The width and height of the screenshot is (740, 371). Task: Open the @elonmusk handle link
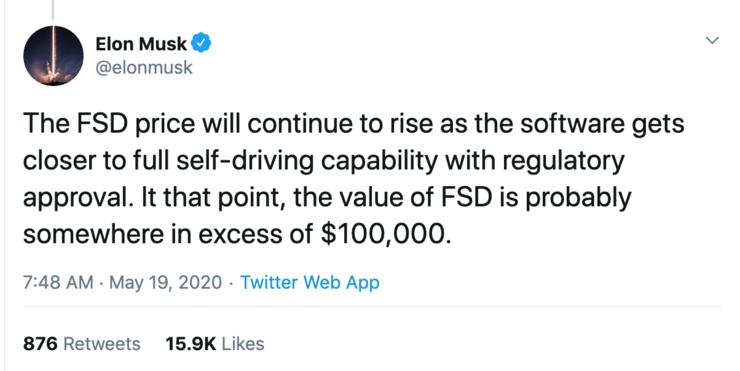[144, 68]
